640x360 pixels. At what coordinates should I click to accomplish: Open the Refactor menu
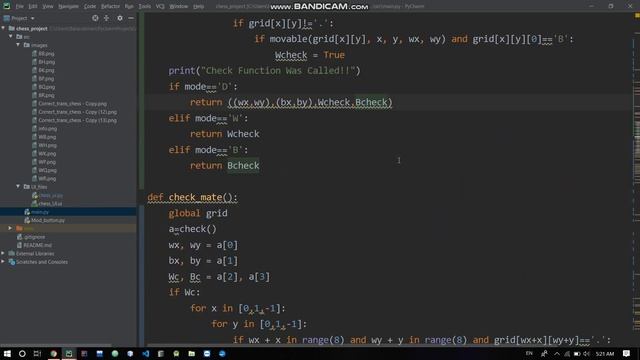[110, 7]
